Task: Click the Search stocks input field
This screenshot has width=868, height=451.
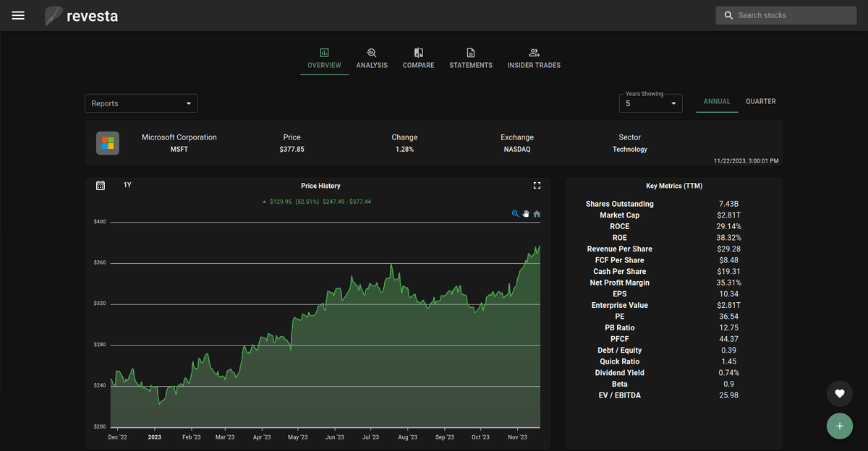Action: tap(786, 15)
